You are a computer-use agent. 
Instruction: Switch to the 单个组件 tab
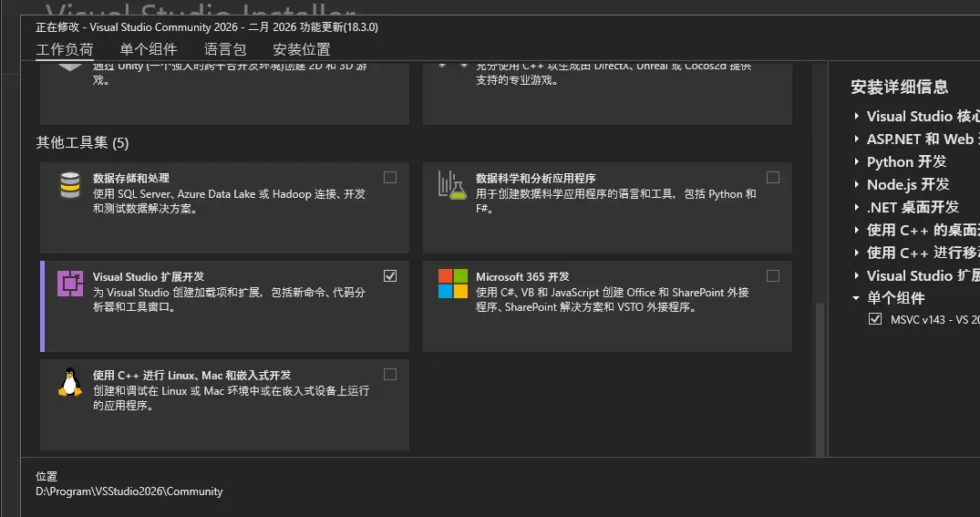point(148,48)
